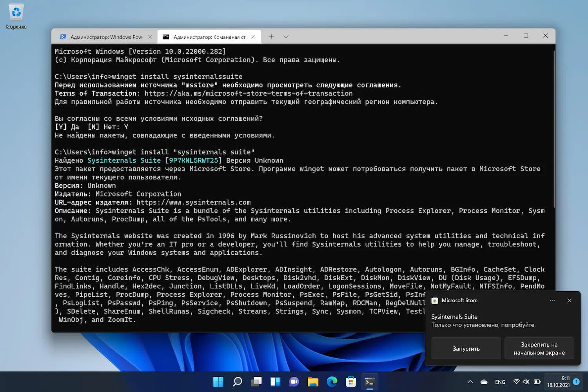The height and width of the screenshot is (392, 588).
Task: Click the "[Y] Да [N] Нет: Y" prompt line
Action: click(91, 127)
